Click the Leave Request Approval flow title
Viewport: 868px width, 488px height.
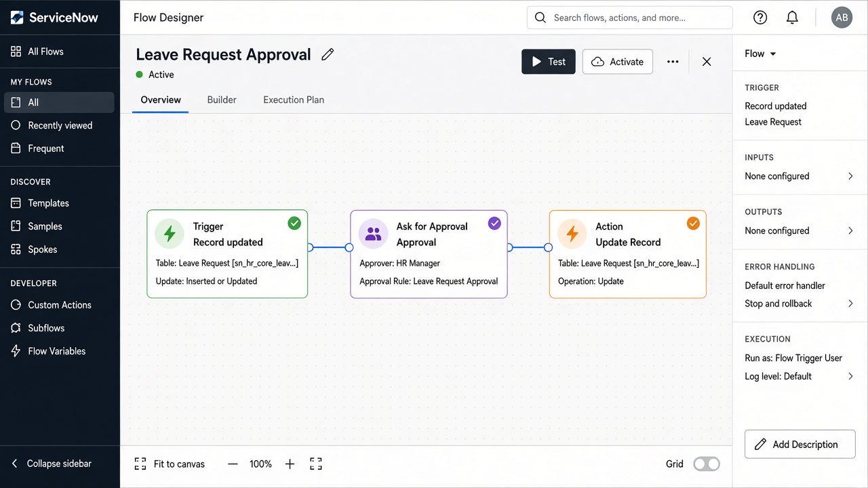pos(224,54)
